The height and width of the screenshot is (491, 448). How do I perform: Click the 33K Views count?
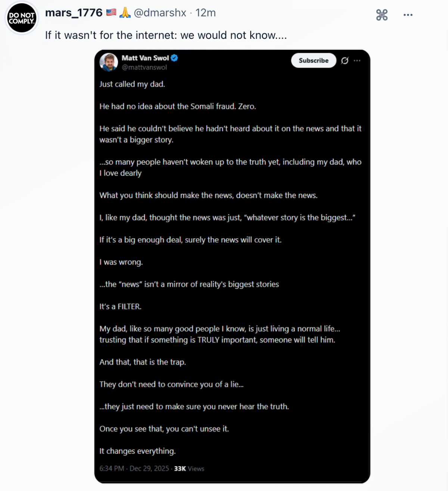point(189,469)
